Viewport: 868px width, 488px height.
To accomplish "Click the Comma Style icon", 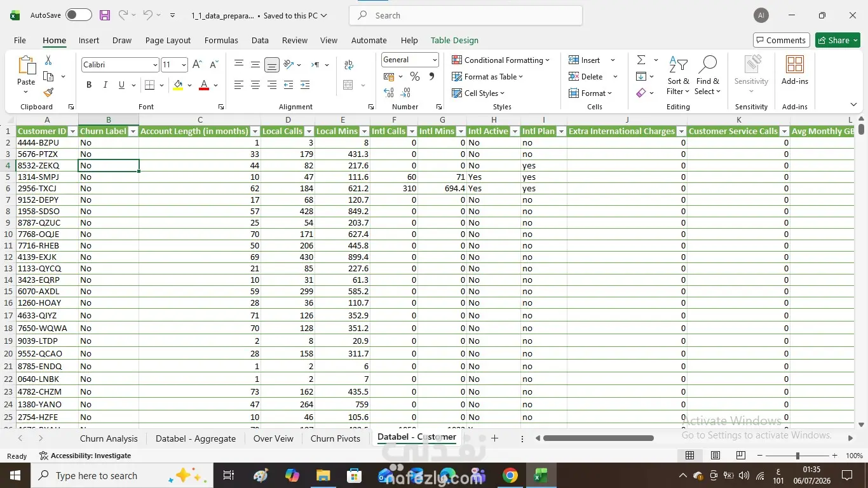I will click(431, 76).
